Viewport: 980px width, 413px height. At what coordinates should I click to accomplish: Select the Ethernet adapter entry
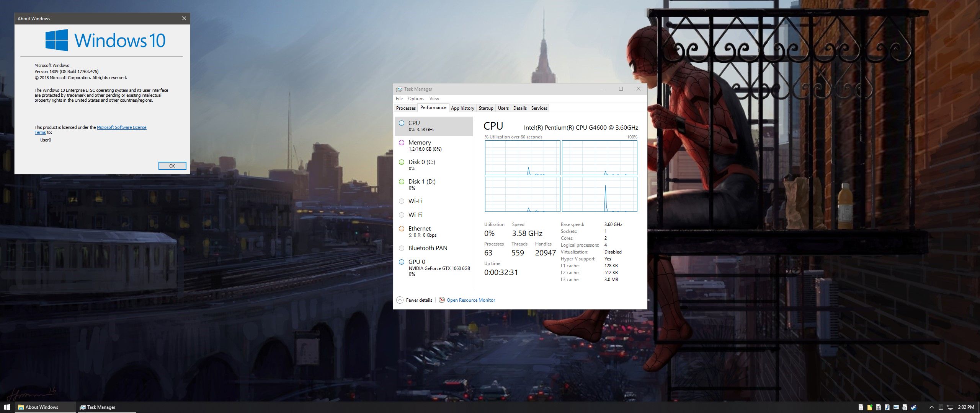[x=433, y=232]
